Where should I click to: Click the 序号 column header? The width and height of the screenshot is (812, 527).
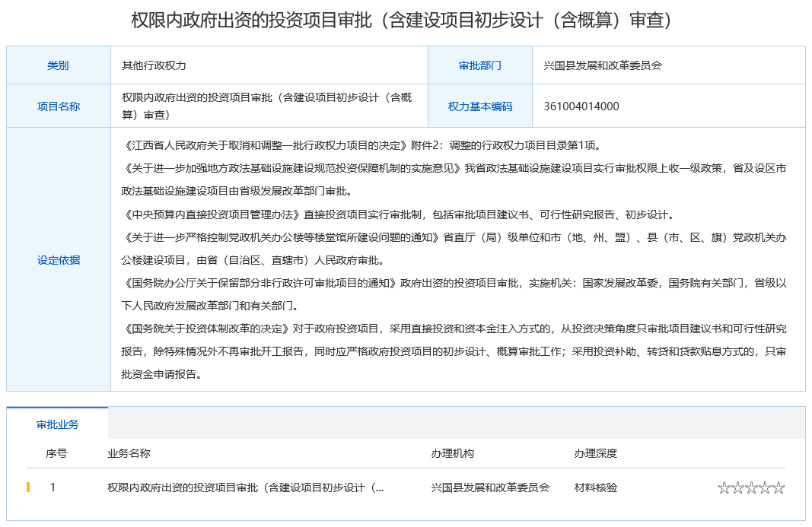coord(56,453)
